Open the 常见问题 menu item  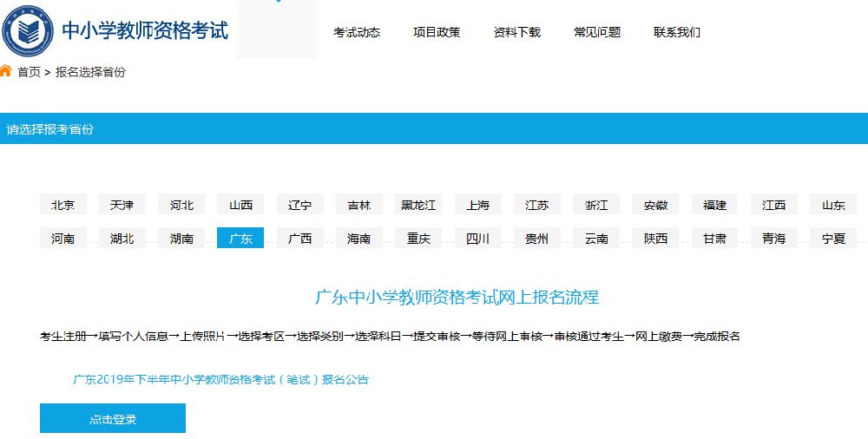597,32
